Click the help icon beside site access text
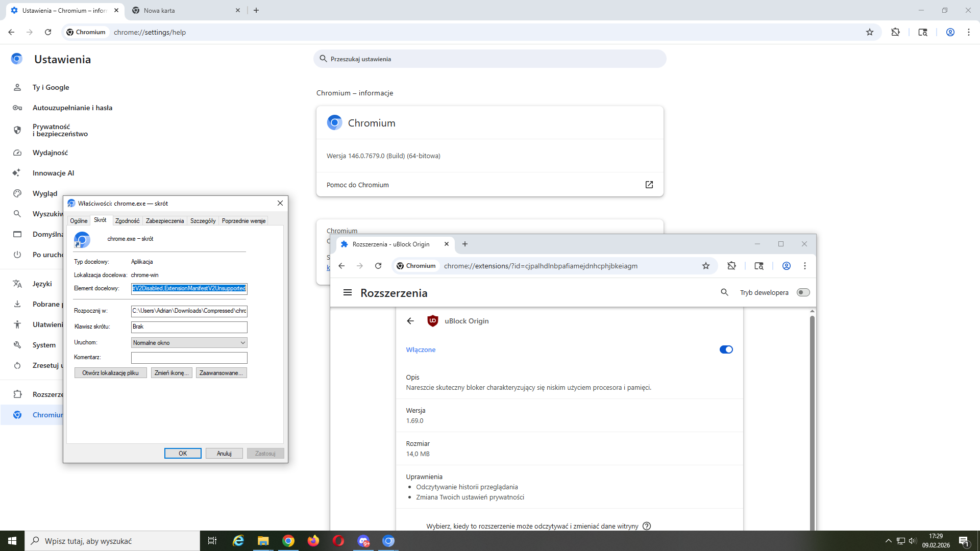Screen dimensions: 980x551 point(647,526)
